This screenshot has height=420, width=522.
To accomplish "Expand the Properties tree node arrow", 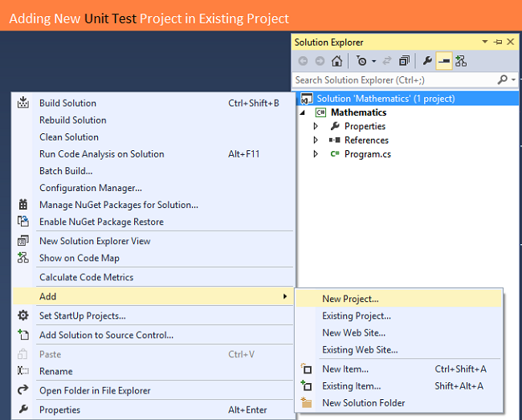I will click(316, 126).
